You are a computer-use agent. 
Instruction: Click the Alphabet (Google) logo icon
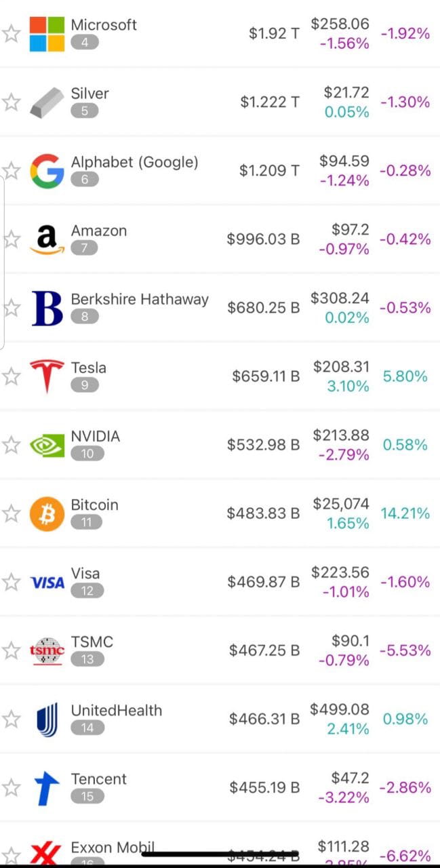[x=44, y=170]
